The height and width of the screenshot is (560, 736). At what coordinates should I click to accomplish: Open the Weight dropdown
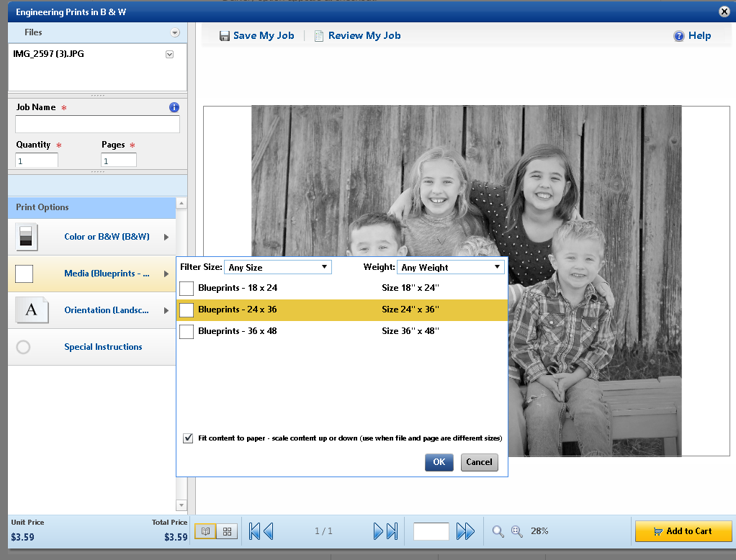(x=450, y=267)
